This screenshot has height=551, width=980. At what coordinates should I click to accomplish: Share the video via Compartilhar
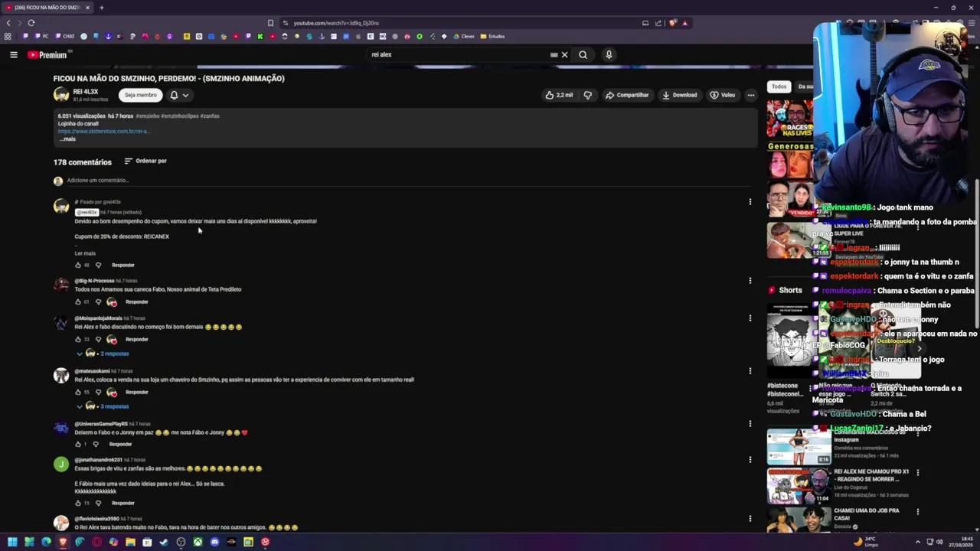click(627, 95)
